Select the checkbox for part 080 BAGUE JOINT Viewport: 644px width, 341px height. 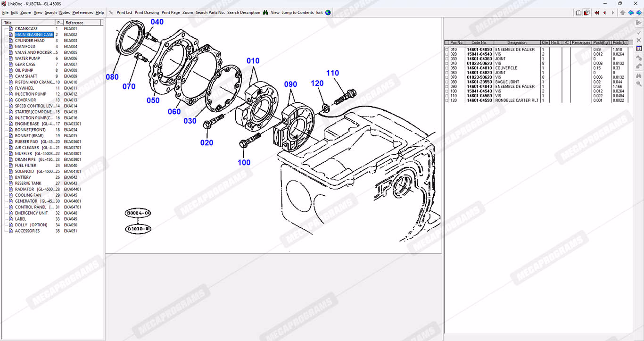click(x=447, y=82)
